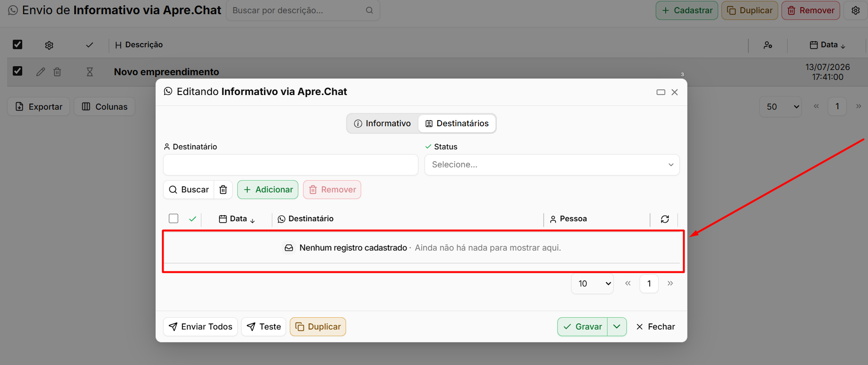
Task: Focus the Destinatário input field
Action: [291, 165]
